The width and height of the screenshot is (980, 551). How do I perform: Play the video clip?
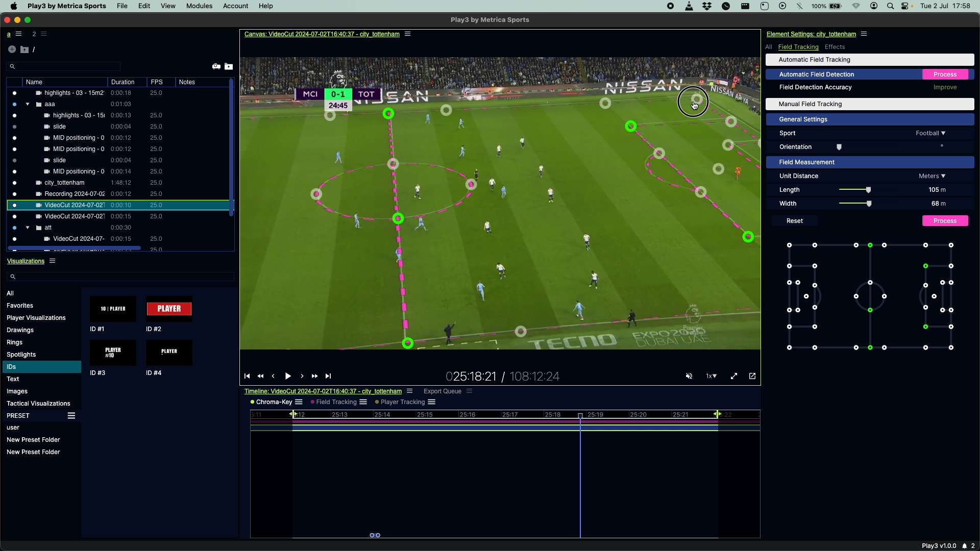point(288,376)
